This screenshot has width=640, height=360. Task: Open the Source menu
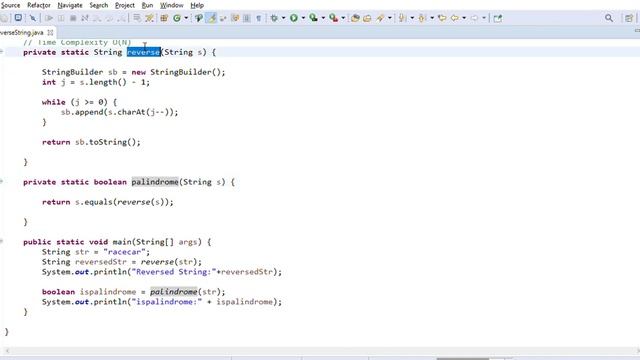11,5
